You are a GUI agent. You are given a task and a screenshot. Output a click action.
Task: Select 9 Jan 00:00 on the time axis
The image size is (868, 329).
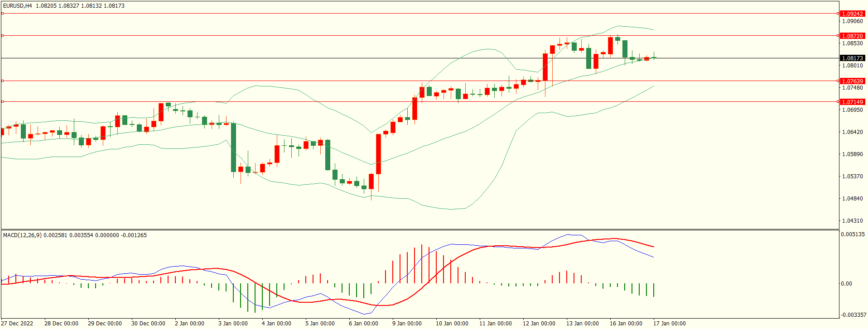[x=407, y=323]
